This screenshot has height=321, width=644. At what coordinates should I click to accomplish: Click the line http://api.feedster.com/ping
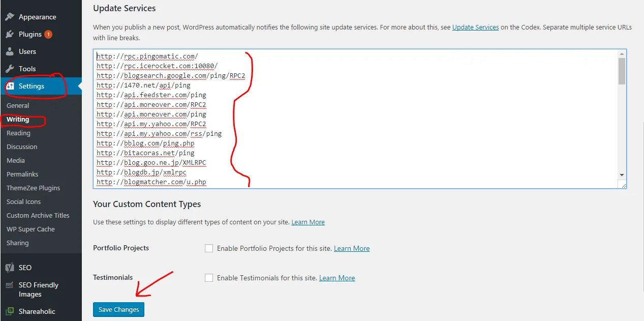coord(151,95)
